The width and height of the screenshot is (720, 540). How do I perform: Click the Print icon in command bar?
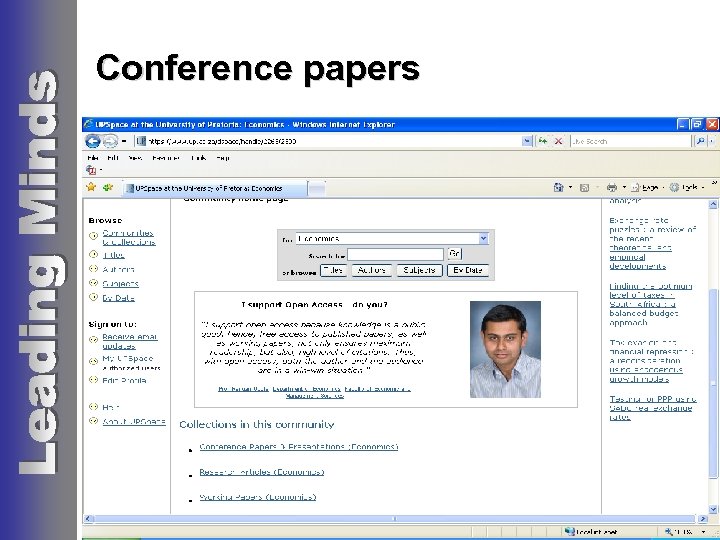pos(611,187)
